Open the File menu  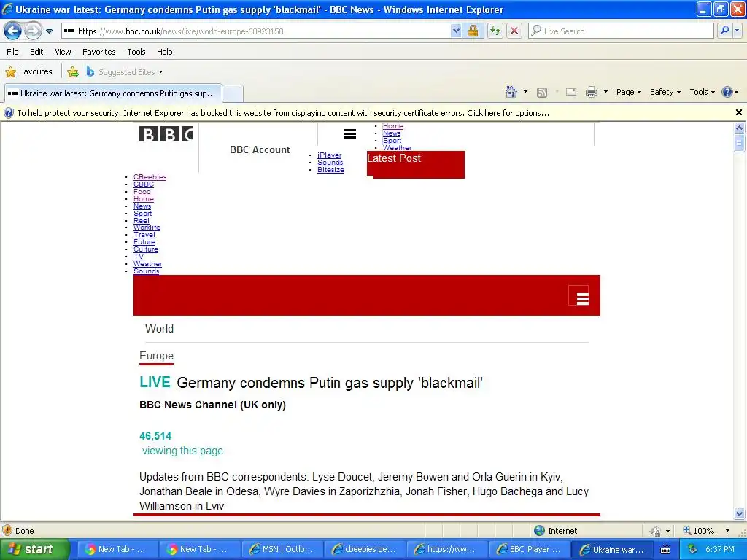point(12,52)
